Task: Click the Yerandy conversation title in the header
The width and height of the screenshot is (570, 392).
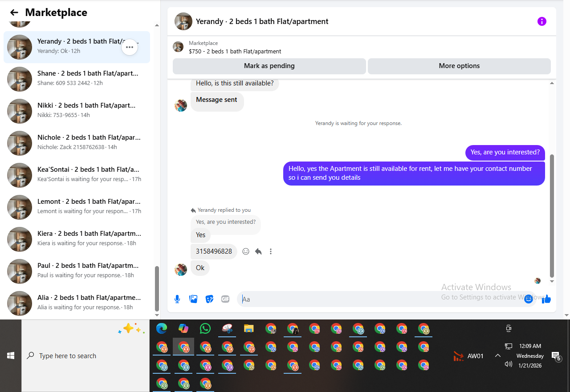Action: click(x=262, y=21)
